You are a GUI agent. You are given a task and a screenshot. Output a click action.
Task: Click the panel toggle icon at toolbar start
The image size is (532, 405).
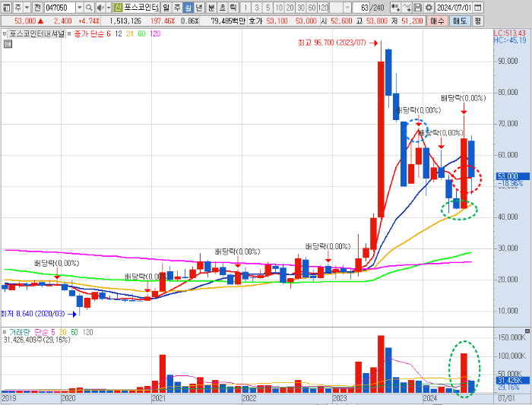tap(7, 7)
